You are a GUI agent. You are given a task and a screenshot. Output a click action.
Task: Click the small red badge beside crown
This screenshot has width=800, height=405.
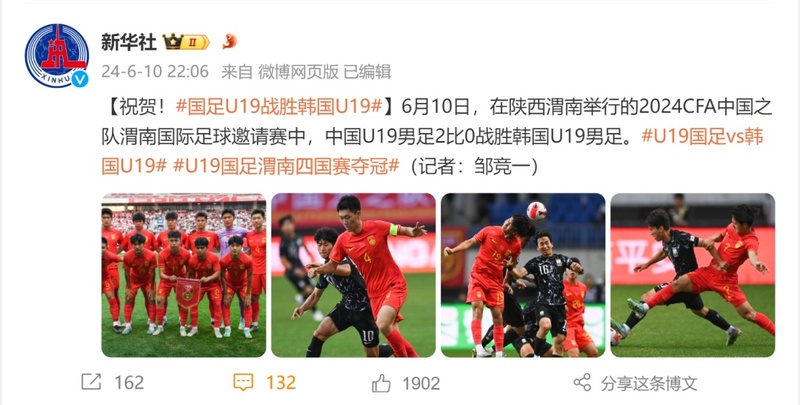(230, 42)
